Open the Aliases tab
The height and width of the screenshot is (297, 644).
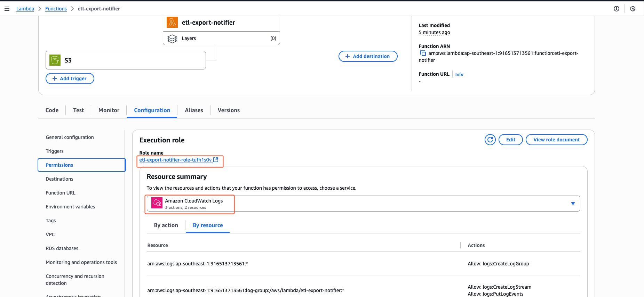point(194,110)
